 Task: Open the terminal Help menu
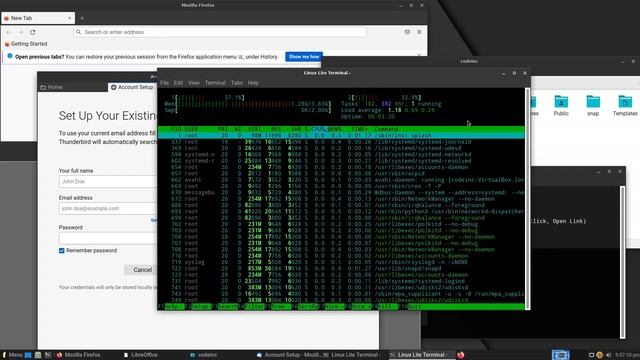coord(253,82)
